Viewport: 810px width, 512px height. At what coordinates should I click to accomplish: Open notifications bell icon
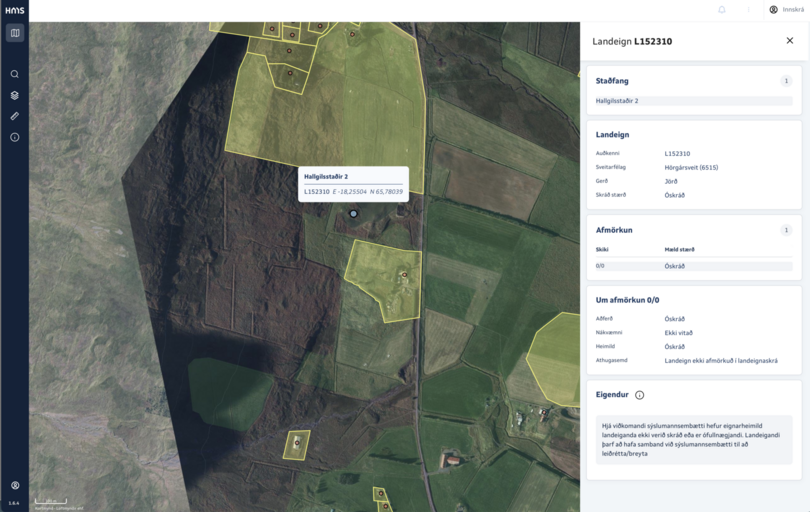(x=722, y=10)
